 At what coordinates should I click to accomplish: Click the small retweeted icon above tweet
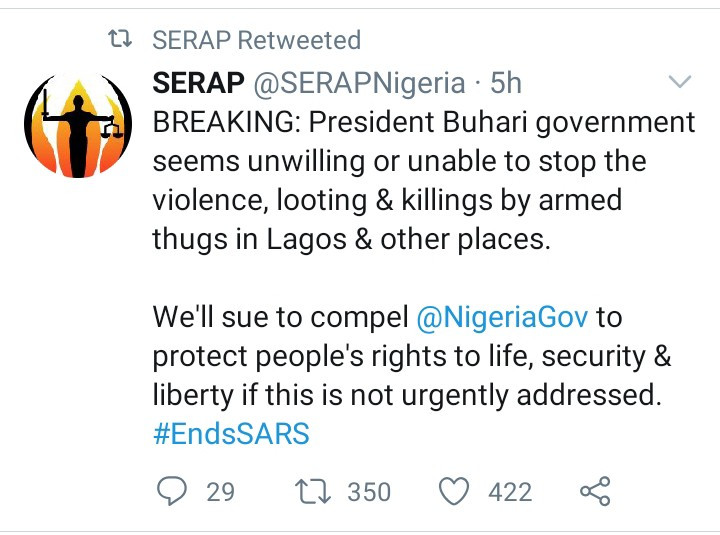(120, 41)
